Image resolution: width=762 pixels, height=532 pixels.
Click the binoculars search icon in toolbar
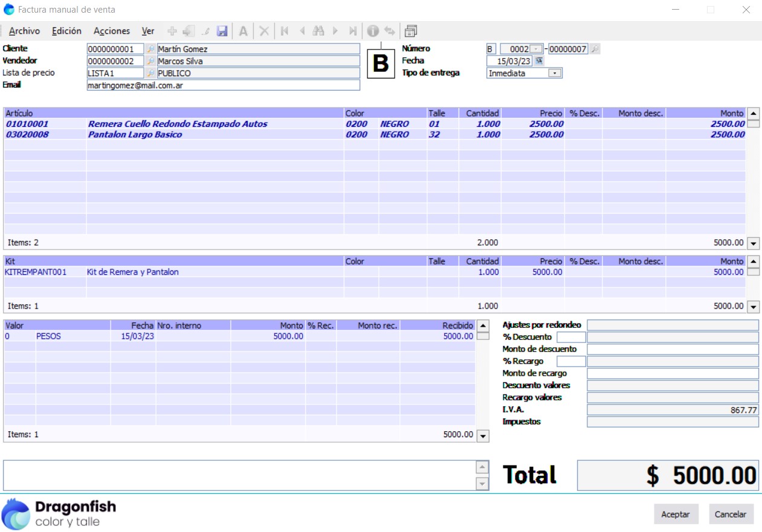(x=318, y=31)
